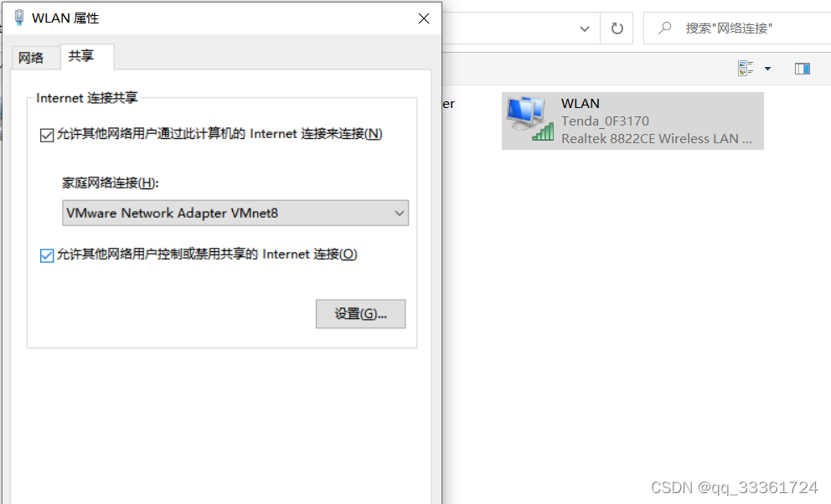The height and width of the screenshot is (504, 831).
Task: Open the 设置(G)... button
Action: coord(360,314)
